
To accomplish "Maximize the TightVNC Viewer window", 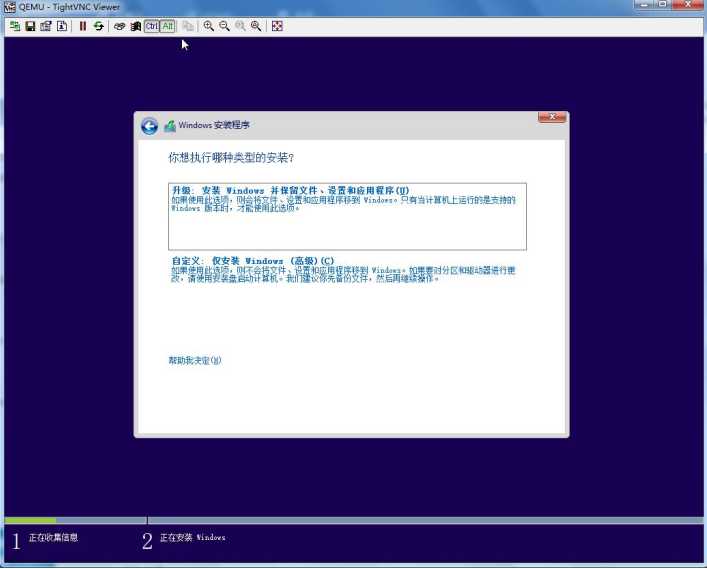I will click(663, 5).
